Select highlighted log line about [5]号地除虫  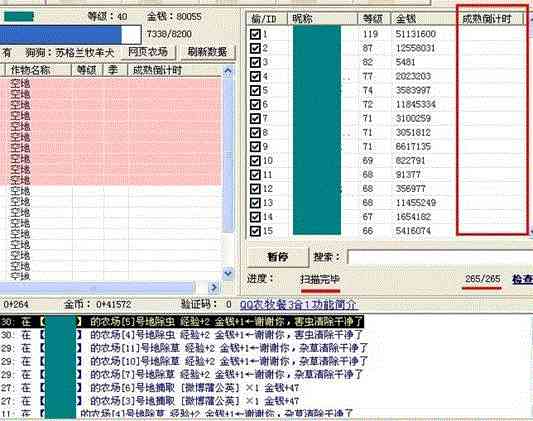pyautogui.click(x=182, y=321)
